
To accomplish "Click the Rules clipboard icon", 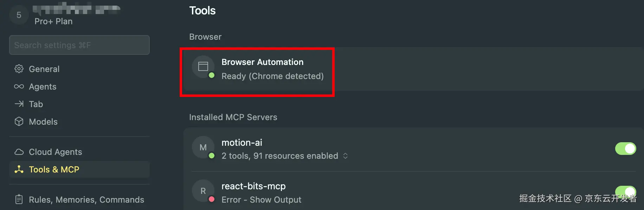I will (19, 199).
